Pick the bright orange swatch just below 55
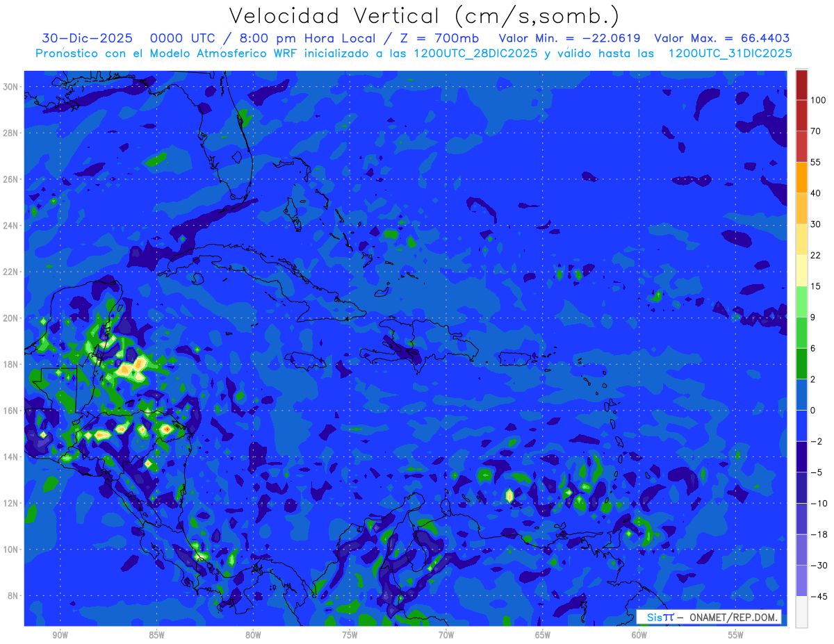The image size is (834, 644). (x=801, y=177)
